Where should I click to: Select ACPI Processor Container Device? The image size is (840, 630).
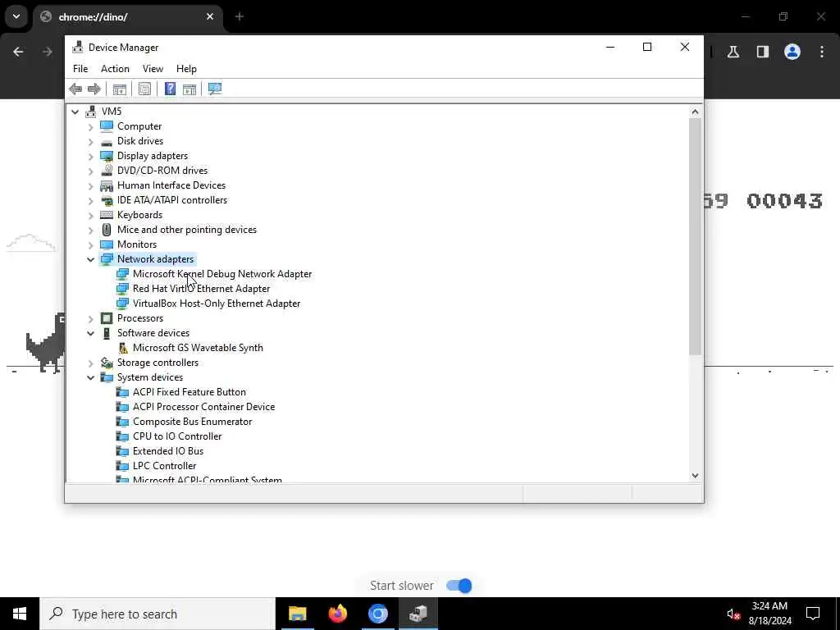click(x=203, y=407)
